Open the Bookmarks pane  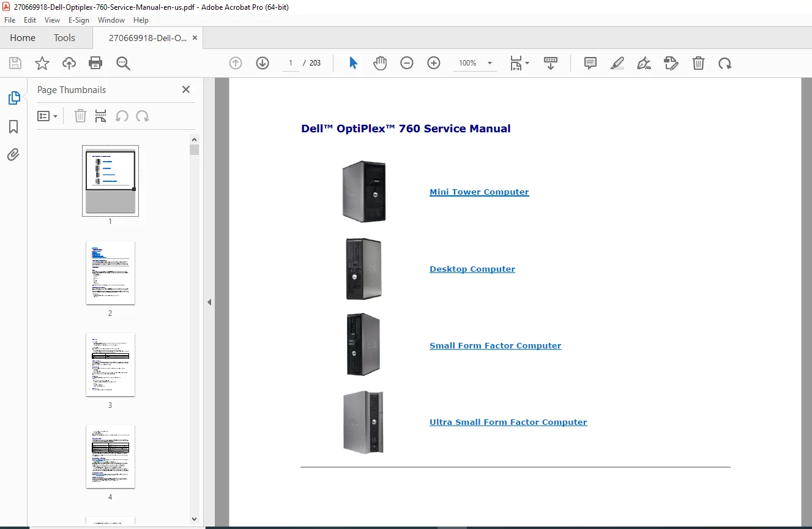[13, 127]
